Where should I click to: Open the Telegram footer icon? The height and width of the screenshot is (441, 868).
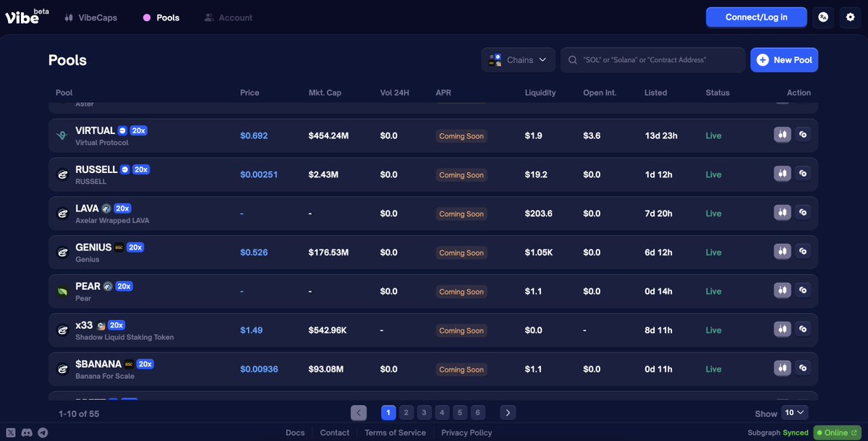43,432
